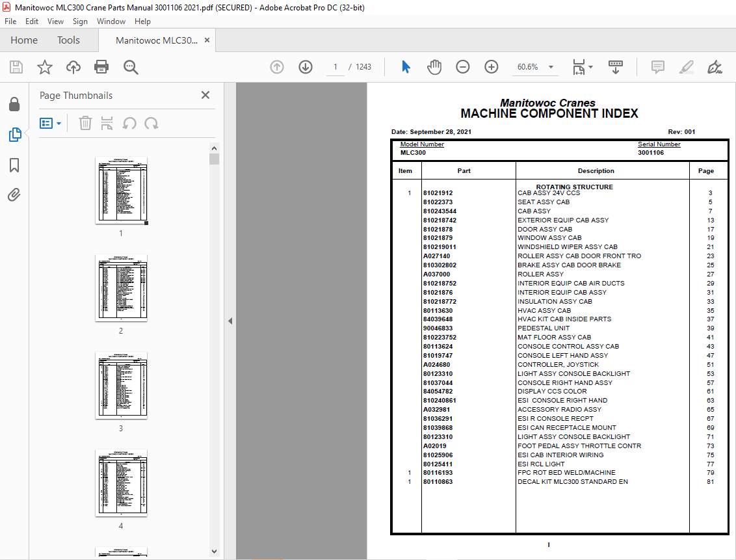
Task: Switch to the Home tab
Action: point(24,40)
